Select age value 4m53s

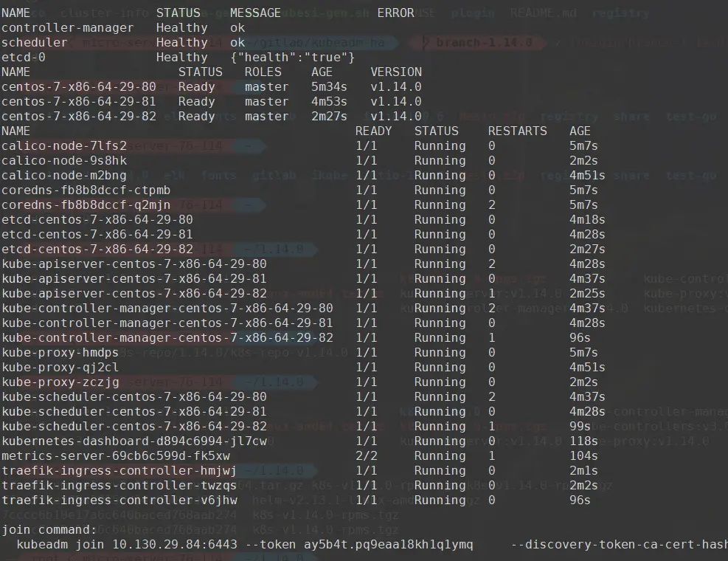329,102
